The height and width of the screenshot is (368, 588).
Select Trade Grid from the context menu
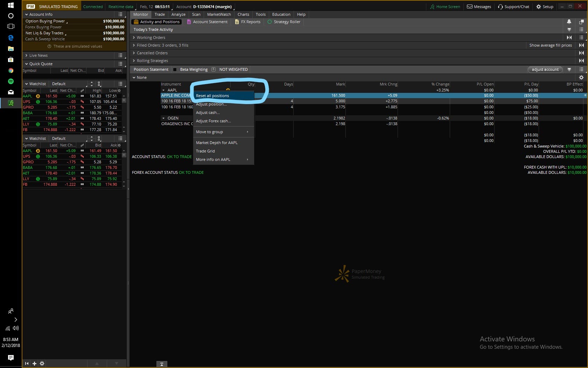click(223, 151)
